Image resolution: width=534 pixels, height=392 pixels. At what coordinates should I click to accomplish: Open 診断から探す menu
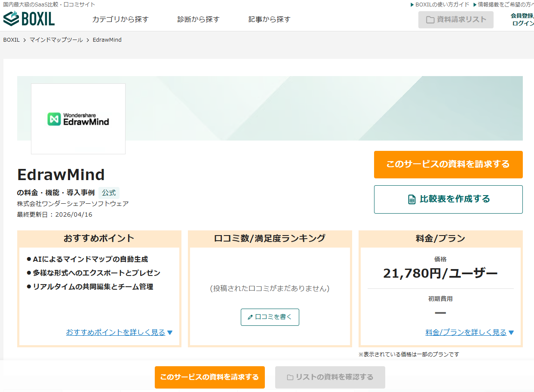tap(199, 19)
